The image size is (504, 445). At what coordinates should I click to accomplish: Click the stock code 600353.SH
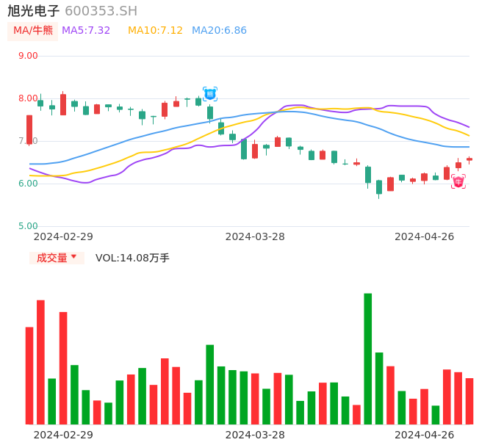click(101, 11)
